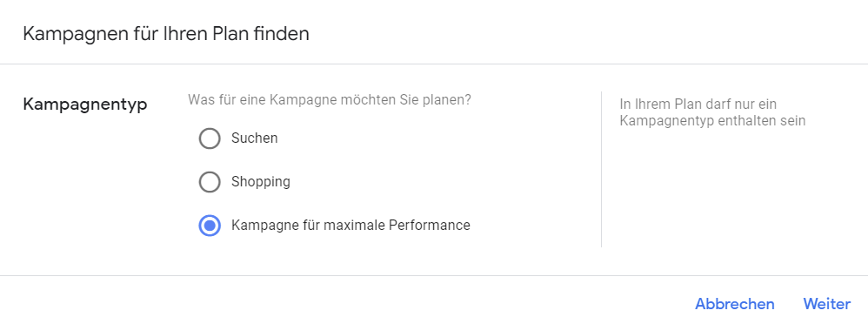Image resolution: width=868 pixels, height=324 pixels.
Task: Click the Abbrechen button
Action: click(x=735, y=304)
